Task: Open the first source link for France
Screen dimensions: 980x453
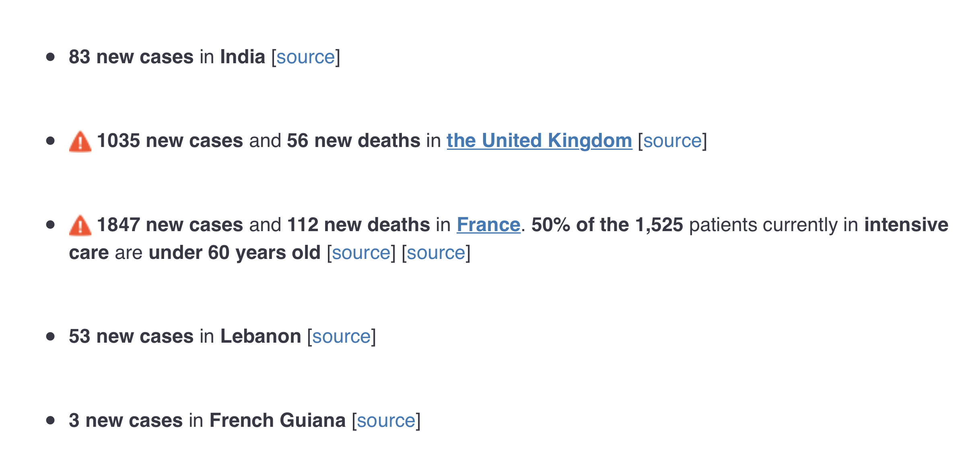Action: 361,253
